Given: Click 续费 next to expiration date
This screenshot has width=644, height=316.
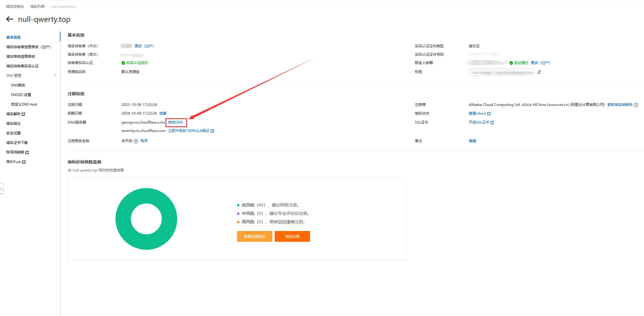Looking at the screenshot, I should tap(163, 113).
